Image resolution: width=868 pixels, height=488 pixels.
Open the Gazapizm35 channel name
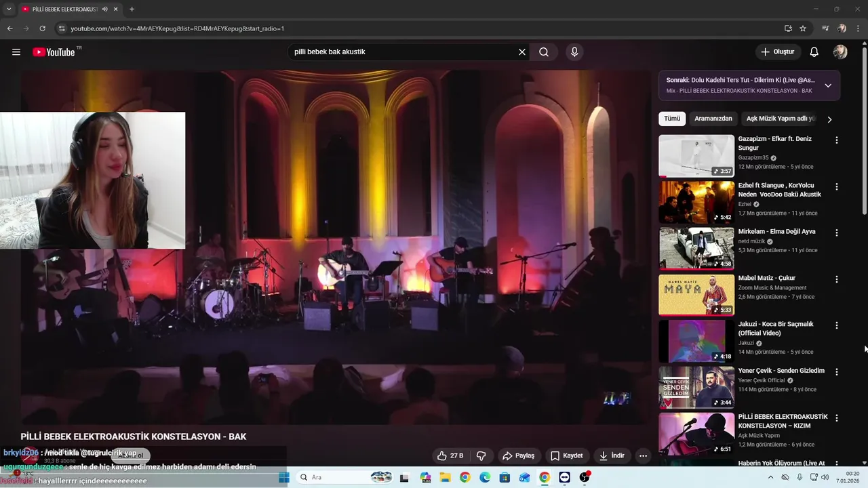tap(753, 158)
